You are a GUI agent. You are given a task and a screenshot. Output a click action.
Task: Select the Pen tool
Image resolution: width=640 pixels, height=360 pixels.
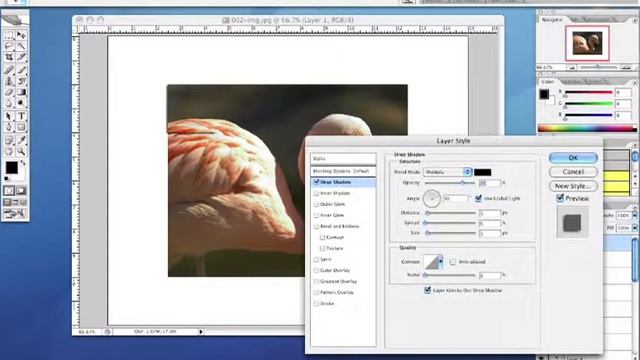pos(9,127)
